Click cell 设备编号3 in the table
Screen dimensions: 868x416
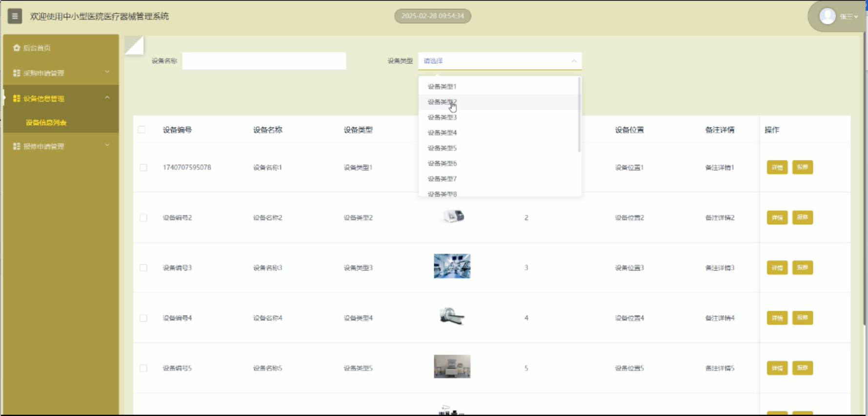177,268
